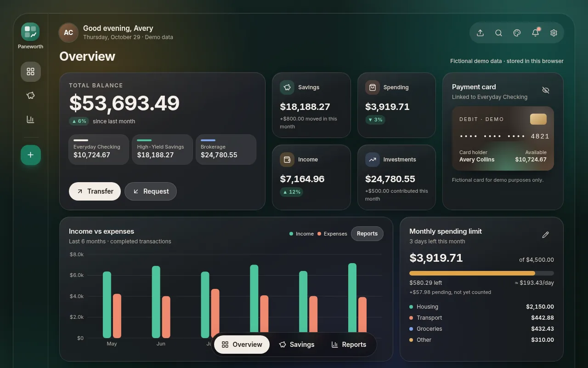Select the High-Yield Savings account chip
Image resolution: width=588 pixels, height=368 pixels.
(x=162, y=149)
